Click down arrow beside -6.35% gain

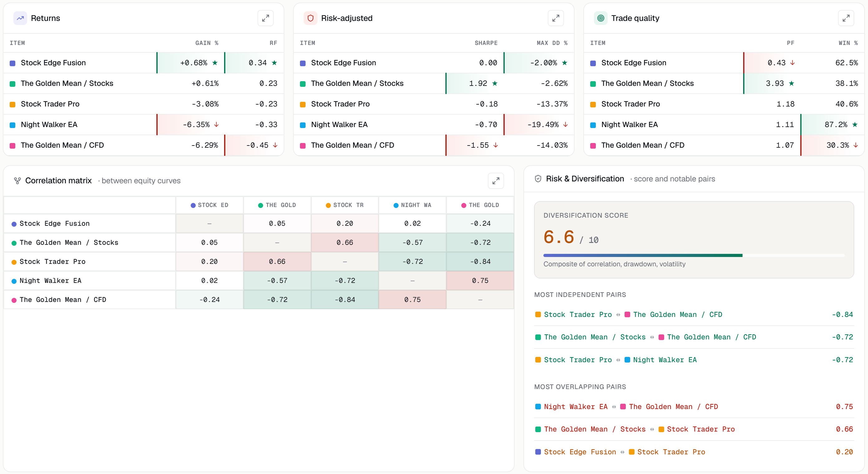point(216,124)
